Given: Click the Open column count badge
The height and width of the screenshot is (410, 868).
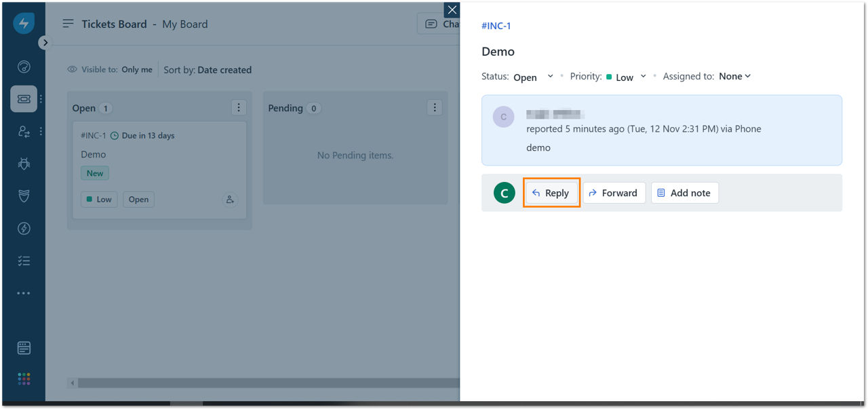Looking at the screenshot, I should pos(106,108).
